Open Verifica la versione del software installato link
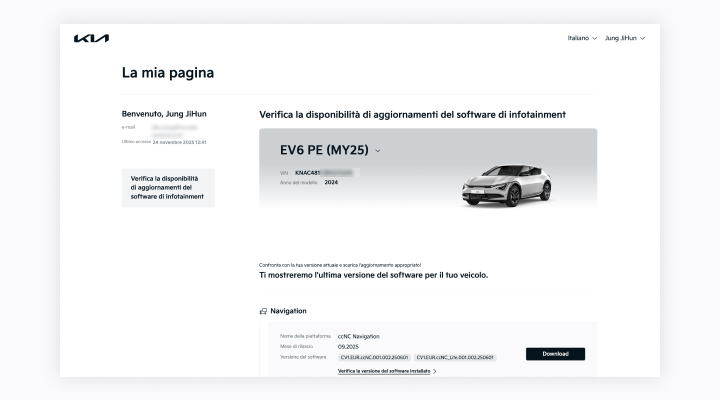Screen dimensions: 720x400 (x=383, y=371)
